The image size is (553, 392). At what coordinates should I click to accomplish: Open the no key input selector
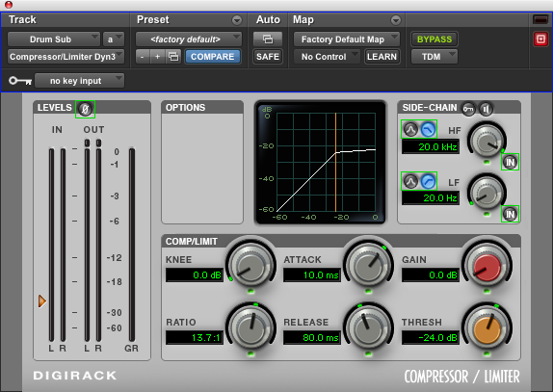[79, 81]
